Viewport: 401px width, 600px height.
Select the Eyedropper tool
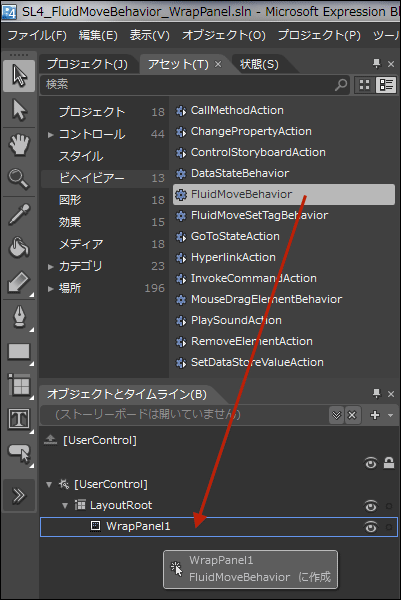click(x=19, y=214)
